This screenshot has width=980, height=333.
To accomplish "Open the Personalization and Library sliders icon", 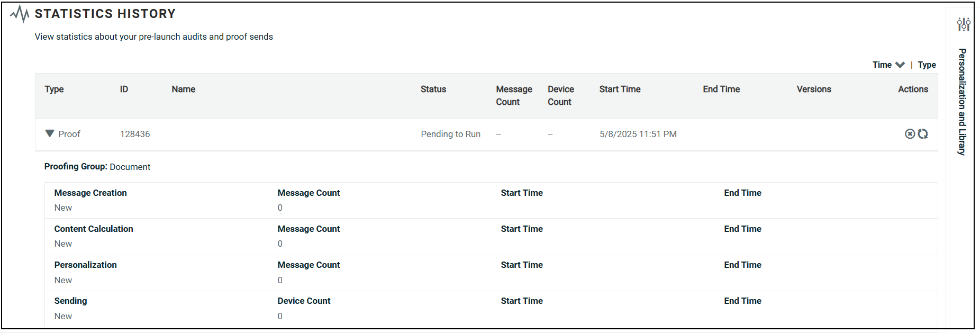I will [x=963, y=24].
